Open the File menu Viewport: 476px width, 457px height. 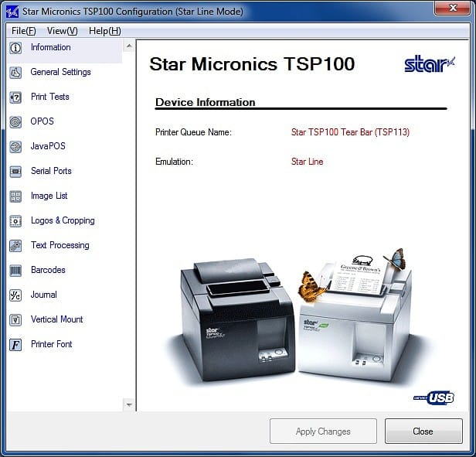[x=24, y=31]
